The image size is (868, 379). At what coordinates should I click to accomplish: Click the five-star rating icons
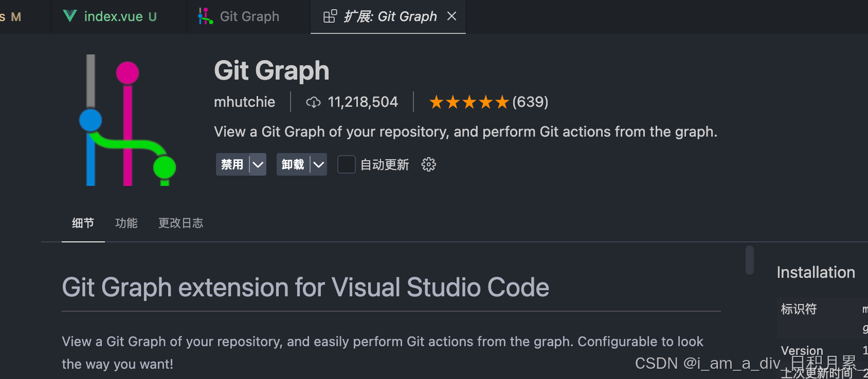[469, 102]
